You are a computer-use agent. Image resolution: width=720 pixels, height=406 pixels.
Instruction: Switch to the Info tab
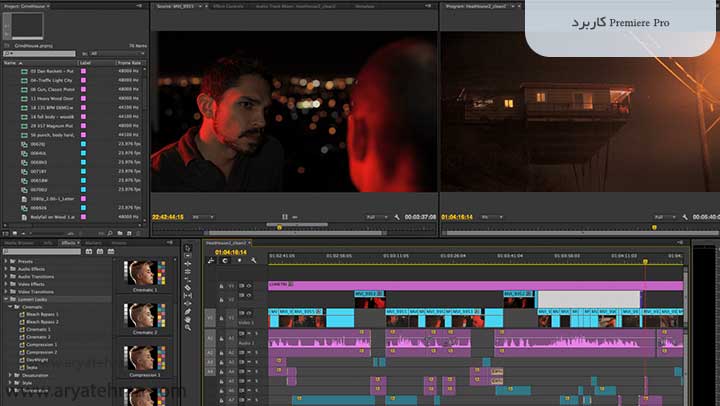(48, 243)
